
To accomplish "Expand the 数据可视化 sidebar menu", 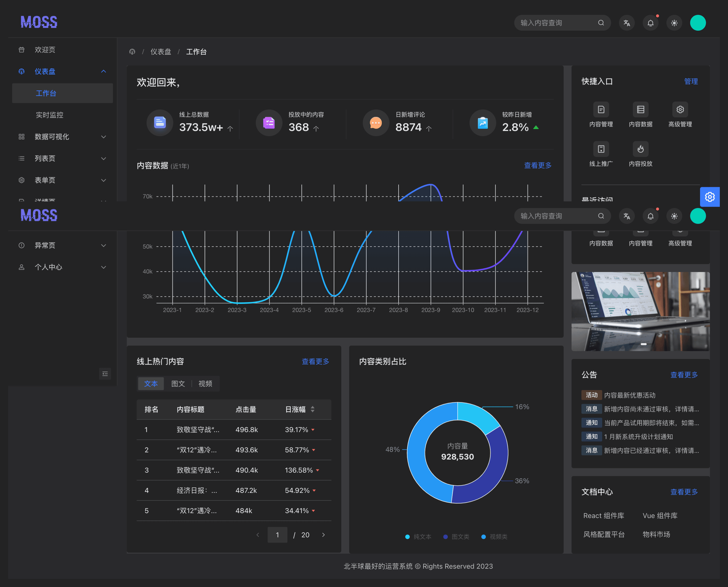I will (x=63, y=136).
